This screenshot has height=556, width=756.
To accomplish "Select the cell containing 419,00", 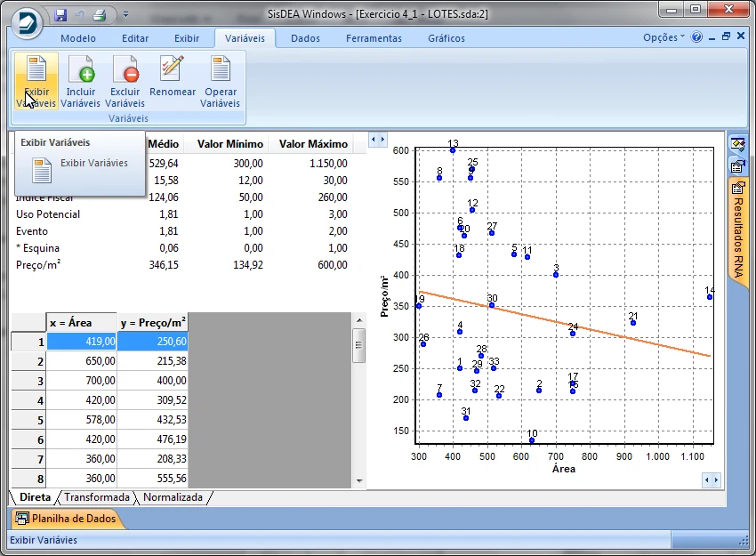I will tap(82, 342).
